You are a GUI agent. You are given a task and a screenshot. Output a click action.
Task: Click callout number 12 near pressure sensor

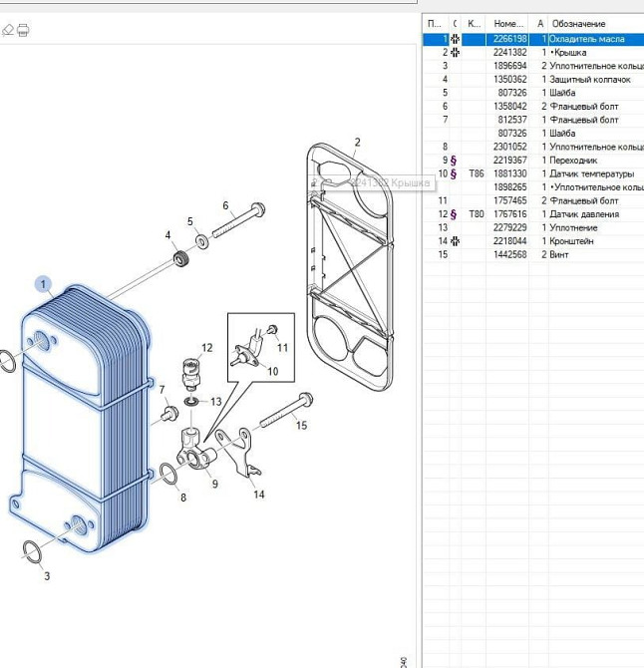click(207, 348)
